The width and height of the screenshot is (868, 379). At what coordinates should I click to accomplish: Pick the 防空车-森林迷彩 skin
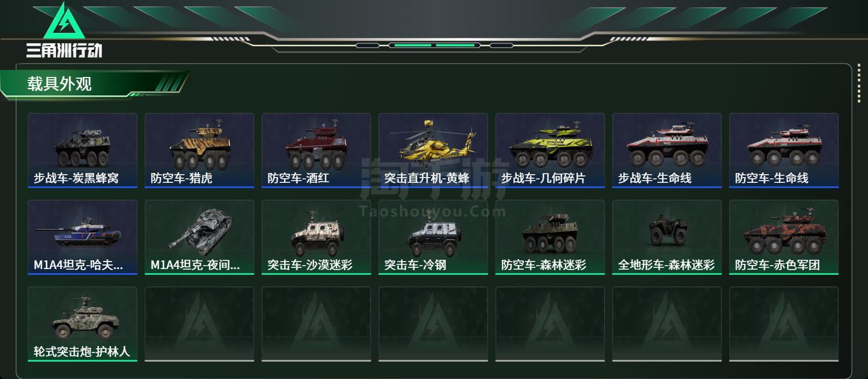[550, 237]
